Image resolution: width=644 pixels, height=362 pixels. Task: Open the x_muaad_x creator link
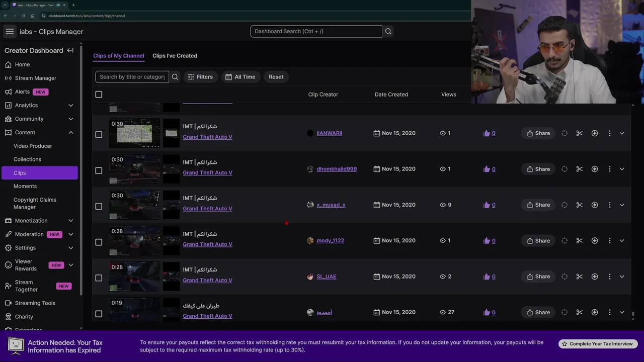click(x=331, y=205)
